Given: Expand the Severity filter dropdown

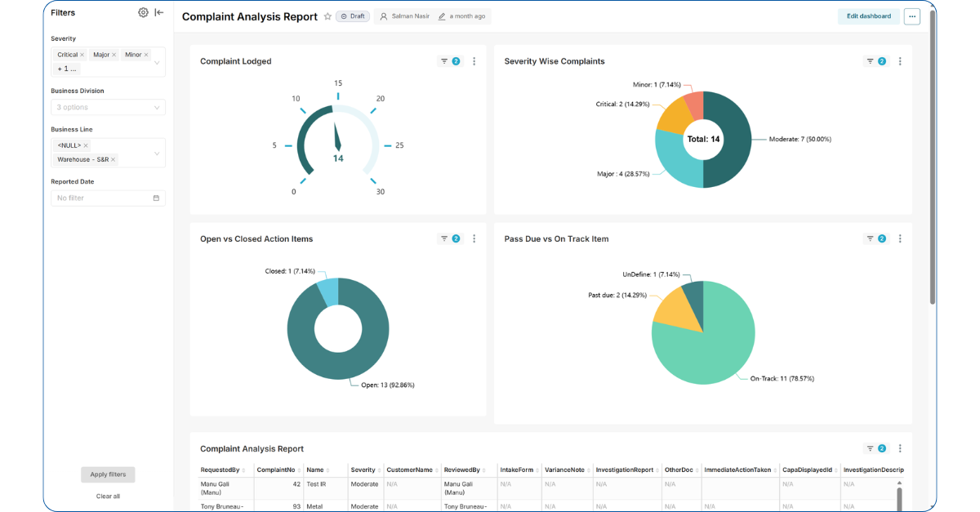Looking at the screenshot, I should (x=157, y=62).
